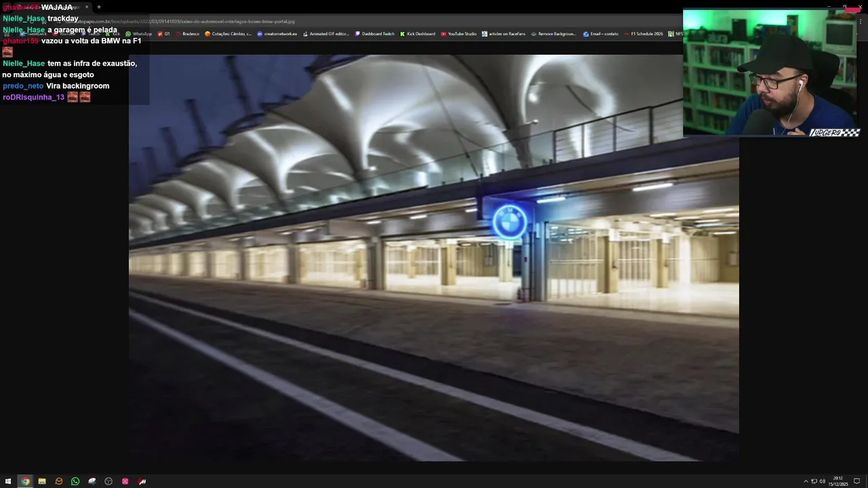Open the Bradesco bookmark
Viewport: 868px width, 488px height.
tap(188, 34)
